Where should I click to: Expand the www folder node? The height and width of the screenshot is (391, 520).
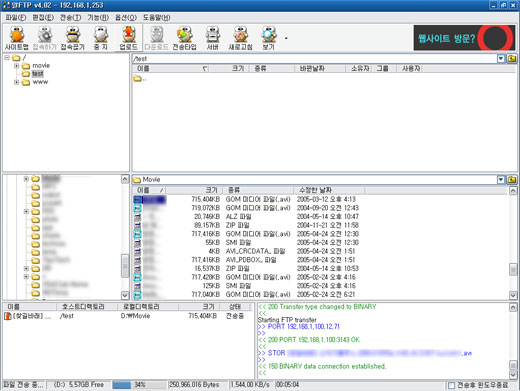click(16, 82)
